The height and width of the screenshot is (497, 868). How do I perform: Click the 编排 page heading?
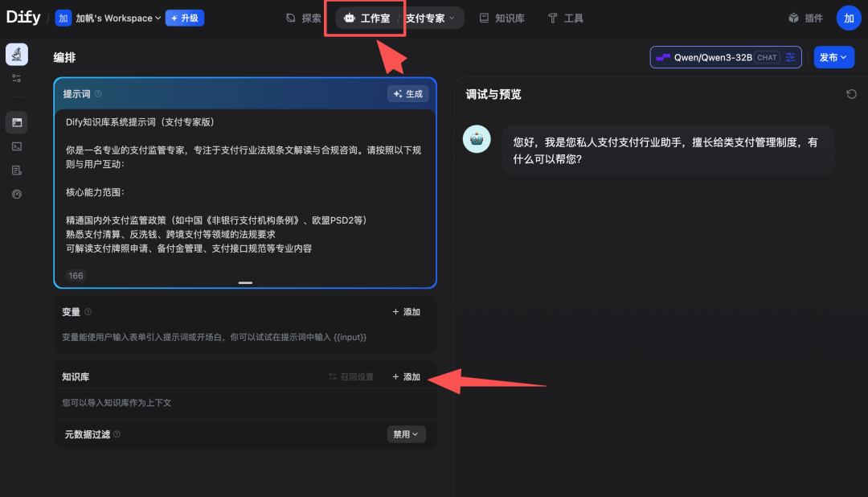(64, 58)
